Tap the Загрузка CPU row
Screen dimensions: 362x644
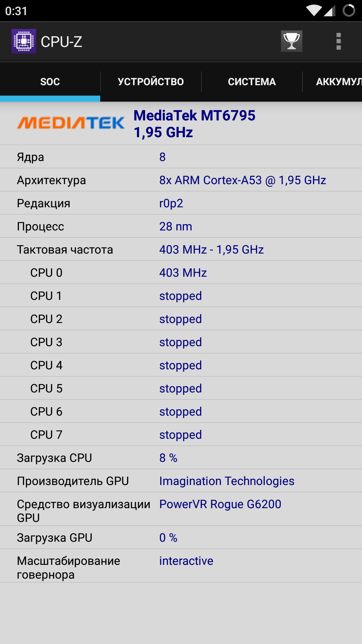tap(181, 458)
